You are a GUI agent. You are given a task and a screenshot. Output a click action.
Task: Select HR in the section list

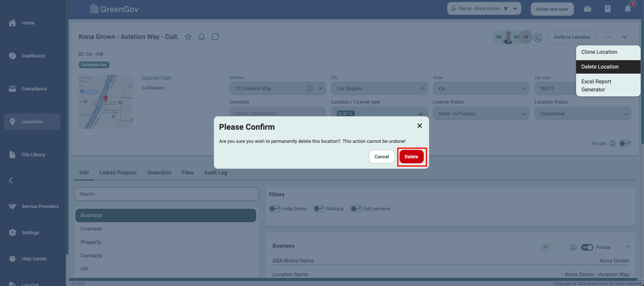pos(166,269)
